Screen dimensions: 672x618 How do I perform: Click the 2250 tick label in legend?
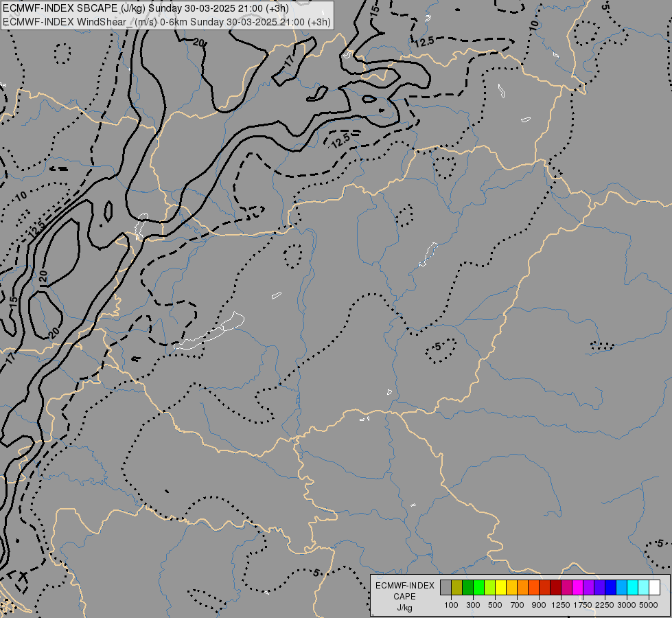[x=605, y=605]
